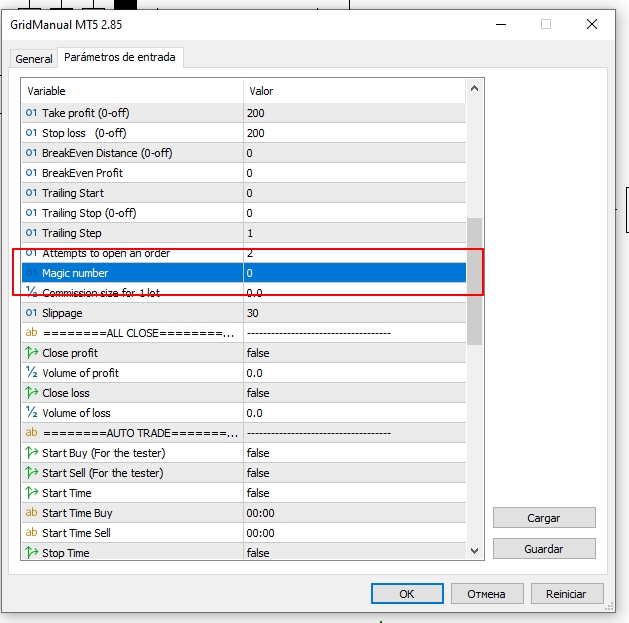Select the Trailing Step row label
Screen dimensions: 629x623
72,233
